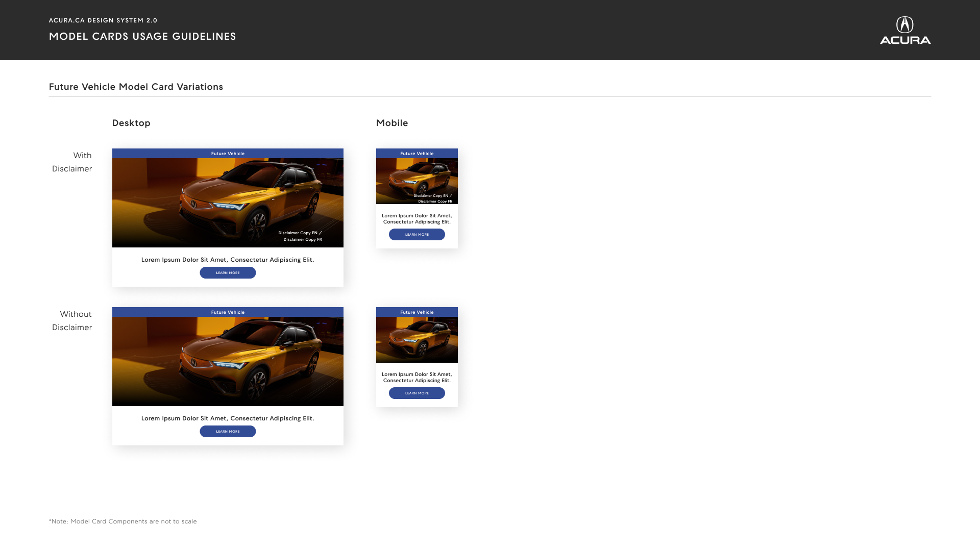
Task: Click the 'Model Cards Usage Guidelines' title
Action: [x=142, y=36]
